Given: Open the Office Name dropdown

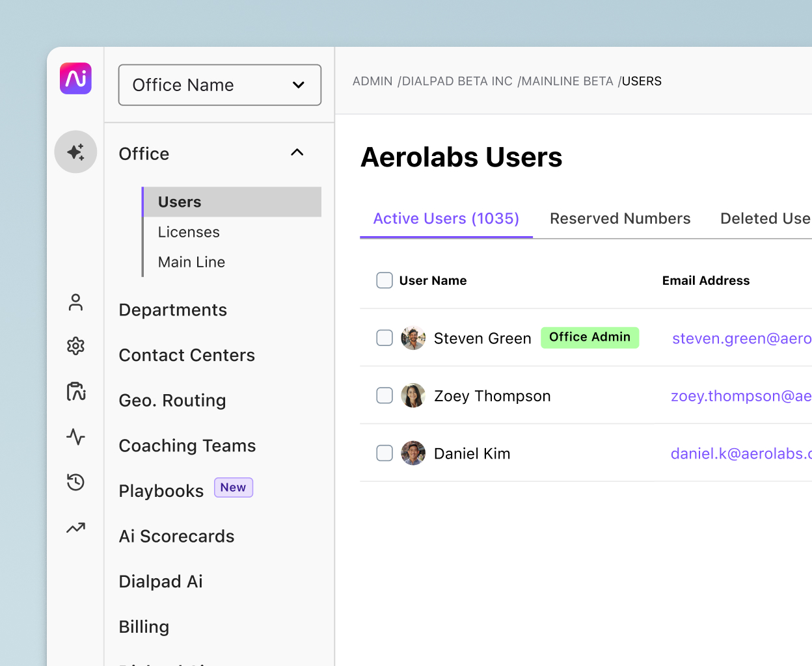Looking at the screenshot, I should coord(219,85).
